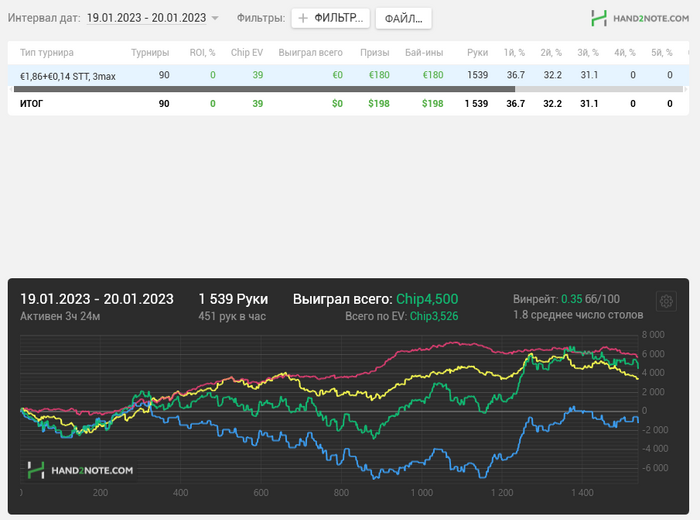700x520 pixels.
Task: Click the 1 539 Руки graph heading
Action: click(x=233, y=299)
